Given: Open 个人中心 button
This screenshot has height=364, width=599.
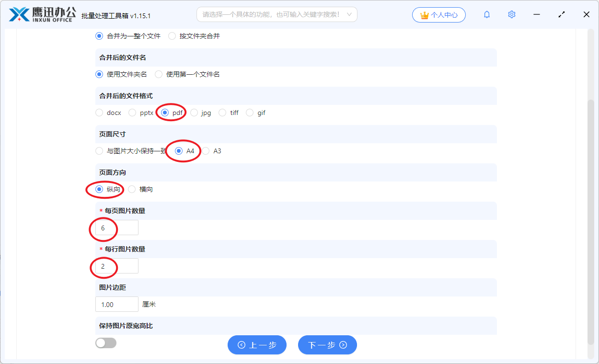Looking at the screenshot, I should click(x=438, y=15).
